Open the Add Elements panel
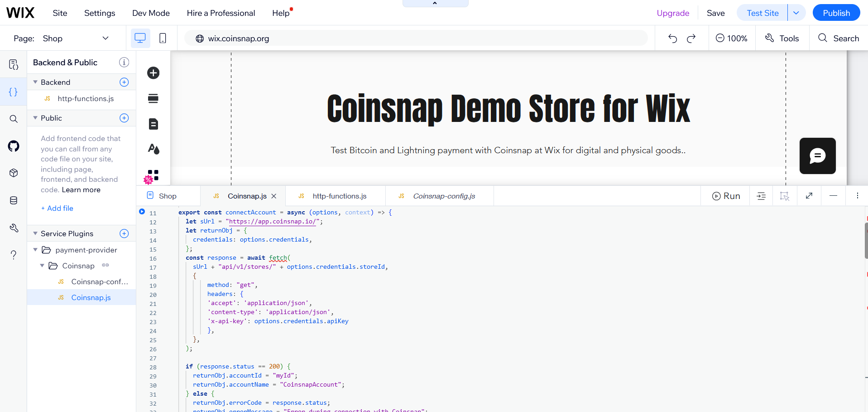 coord(153,73)
